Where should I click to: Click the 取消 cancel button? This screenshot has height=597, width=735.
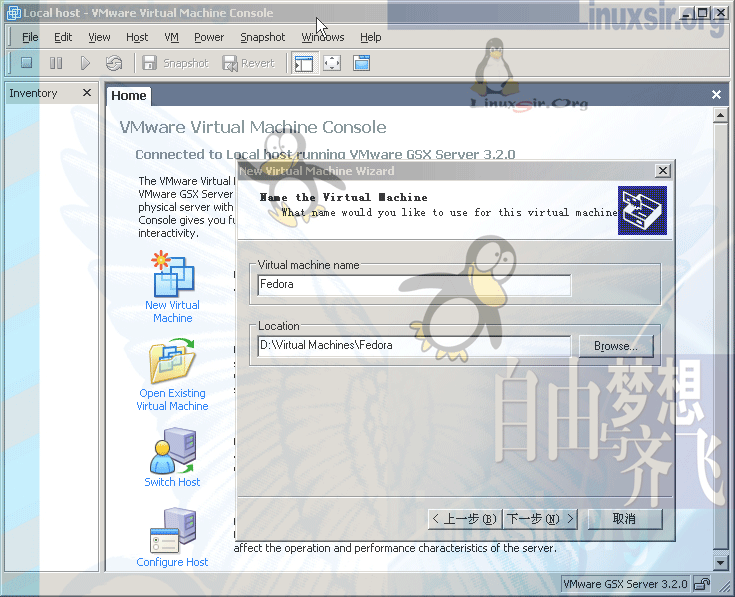(624, 519)
